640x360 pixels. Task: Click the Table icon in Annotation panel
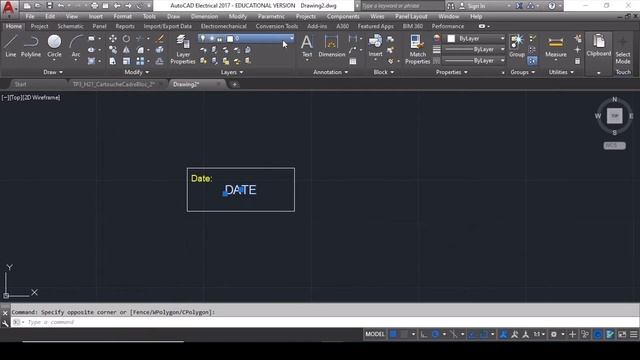(x=353, y=61)
